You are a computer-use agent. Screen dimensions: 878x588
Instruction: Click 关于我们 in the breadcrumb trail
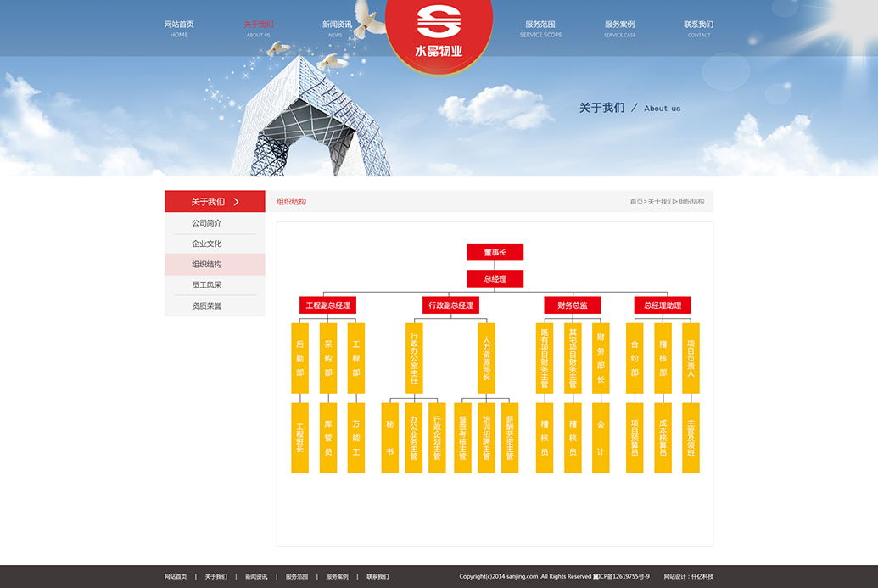660,202
